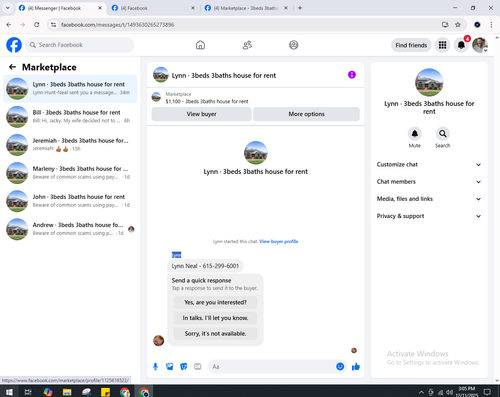Send 'Sorry, it's not available.' response
Image resolution: width=500 pixels, height=397 pixels.
(215, 334)
